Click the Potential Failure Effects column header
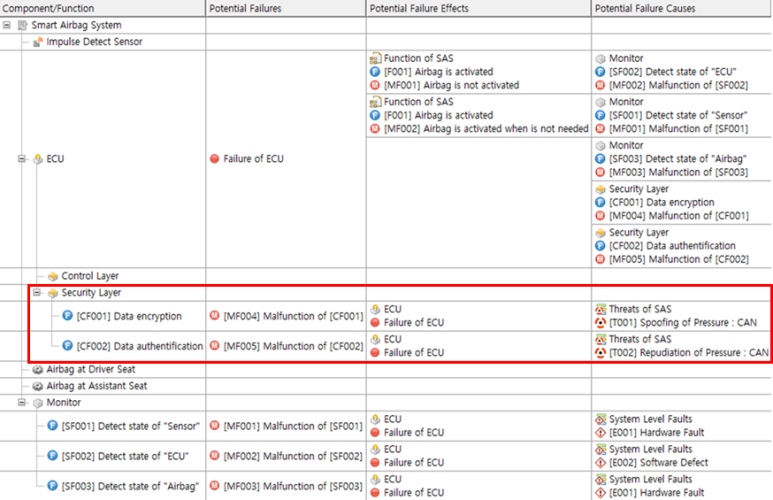The image size is (773, 500). [x=419, y=8]
